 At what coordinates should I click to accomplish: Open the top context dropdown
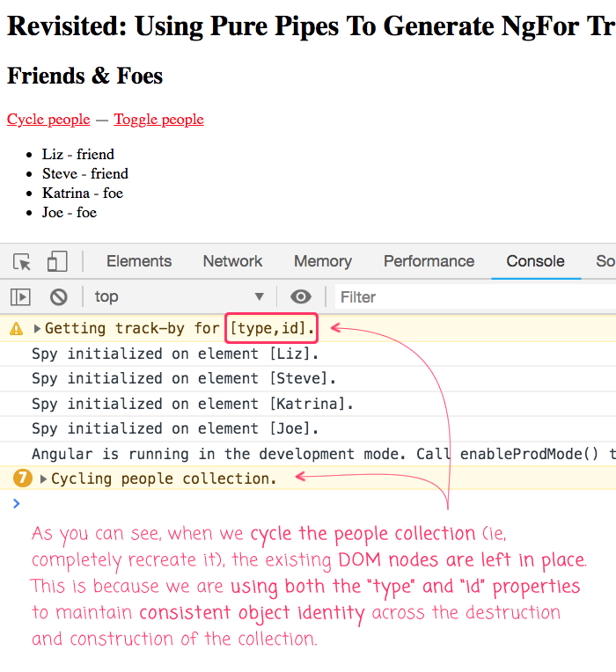pyautogui.click(x=180, y=296)
